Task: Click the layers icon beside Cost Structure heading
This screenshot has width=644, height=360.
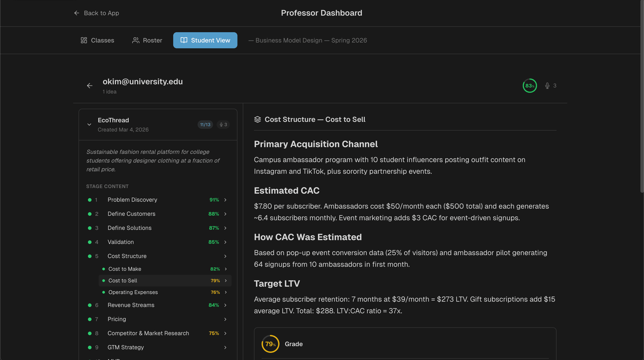Action: pos(257,119)
